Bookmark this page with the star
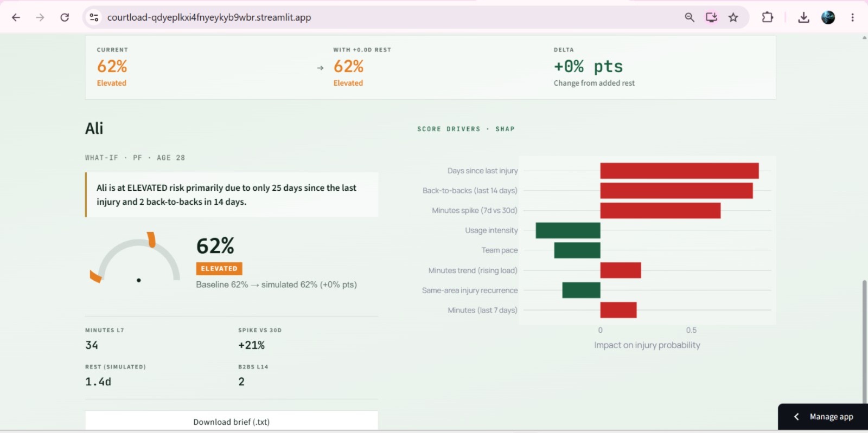 point(733,17)
